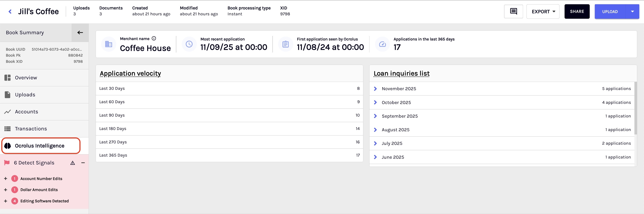This screenshot has height=214, width=644.
Task: Click the Last 365 Days row
Action: (x=229, y=155)
